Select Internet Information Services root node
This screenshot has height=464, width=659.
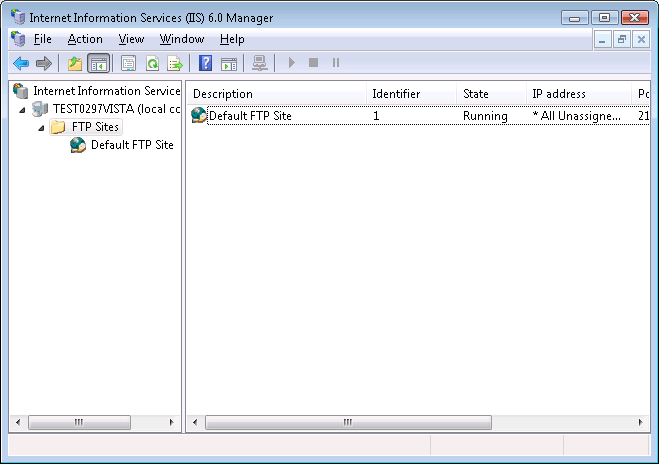(107, 91)
